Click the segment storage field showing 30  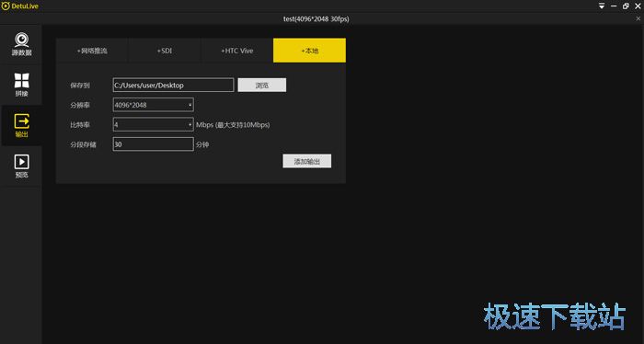154,144
